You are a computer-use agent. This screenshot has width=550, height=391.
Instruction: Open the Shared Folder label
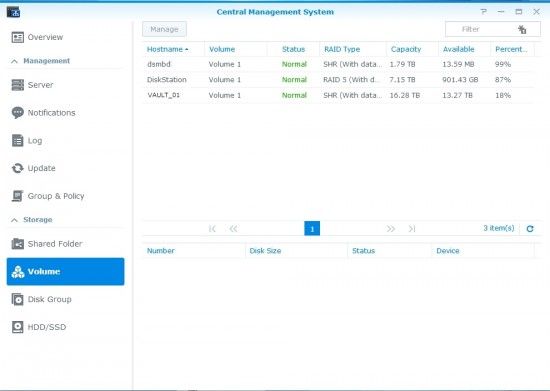pyautogui.click(x=55, y=244)
